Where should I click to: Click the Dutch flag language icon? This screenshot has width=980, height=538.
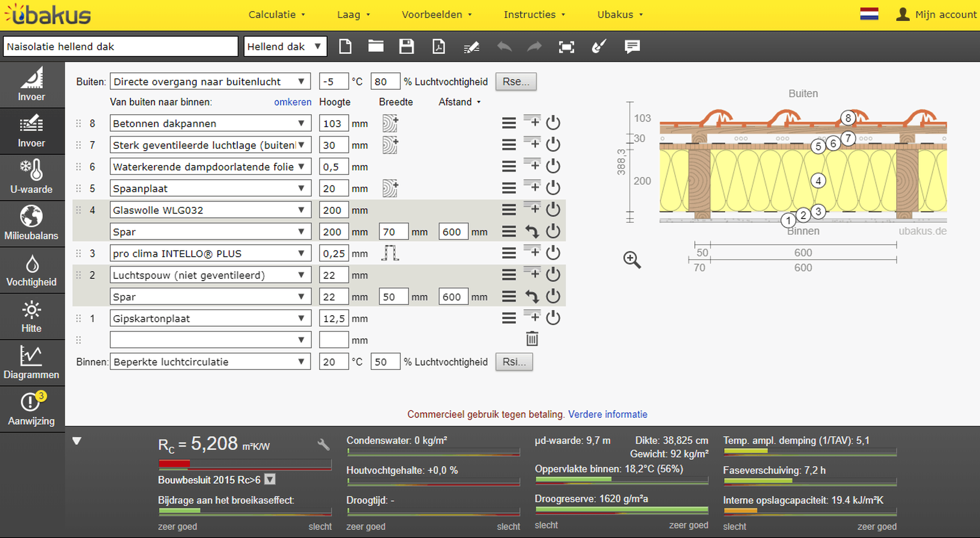click(x=869, y=14)
